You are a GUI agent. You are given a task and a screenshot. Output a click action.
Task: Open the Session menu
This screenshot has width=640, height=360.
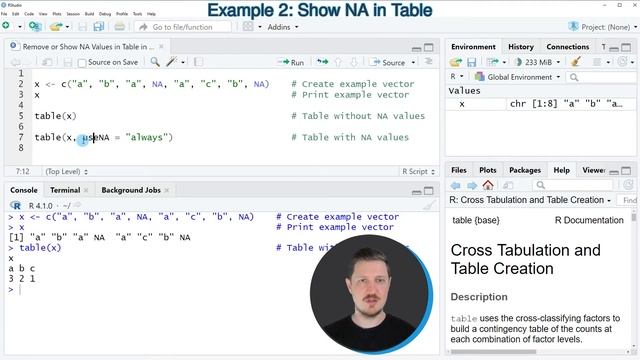[73, 14]
